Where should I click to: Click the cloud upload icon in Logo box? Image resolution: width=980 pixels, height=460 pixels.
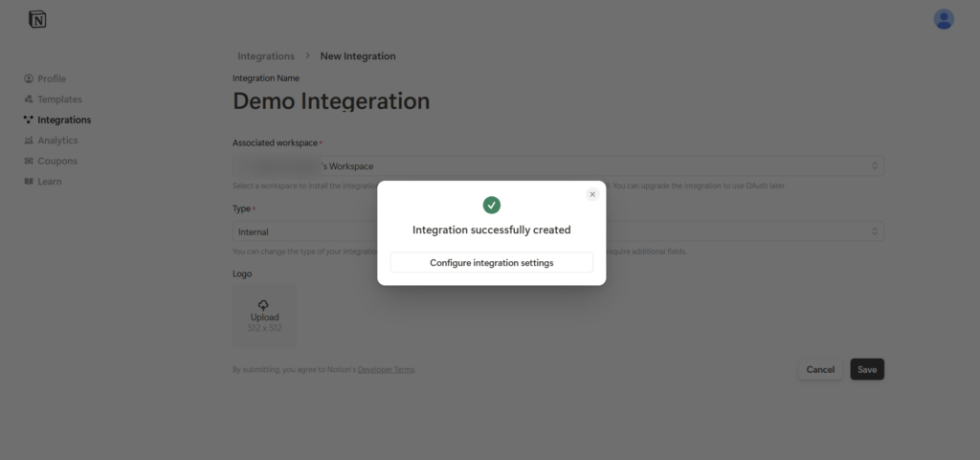pyautogui.click(x=264, y=304)
